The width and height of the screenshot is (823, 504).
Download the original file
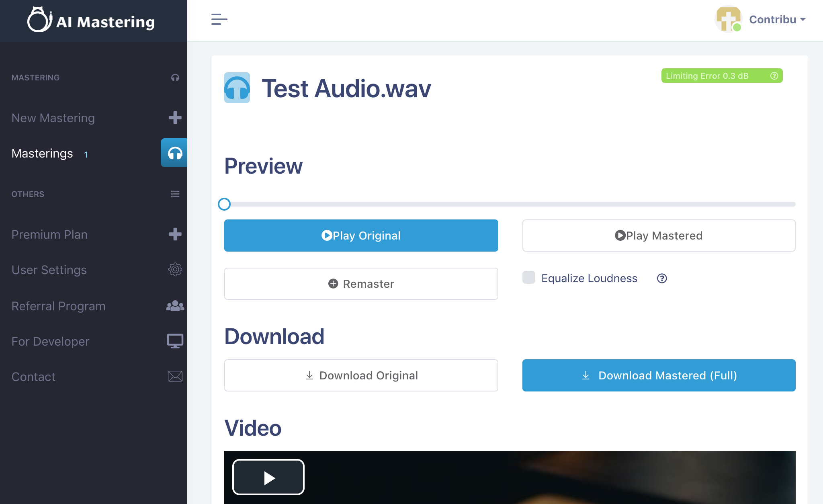click(361, 375)
